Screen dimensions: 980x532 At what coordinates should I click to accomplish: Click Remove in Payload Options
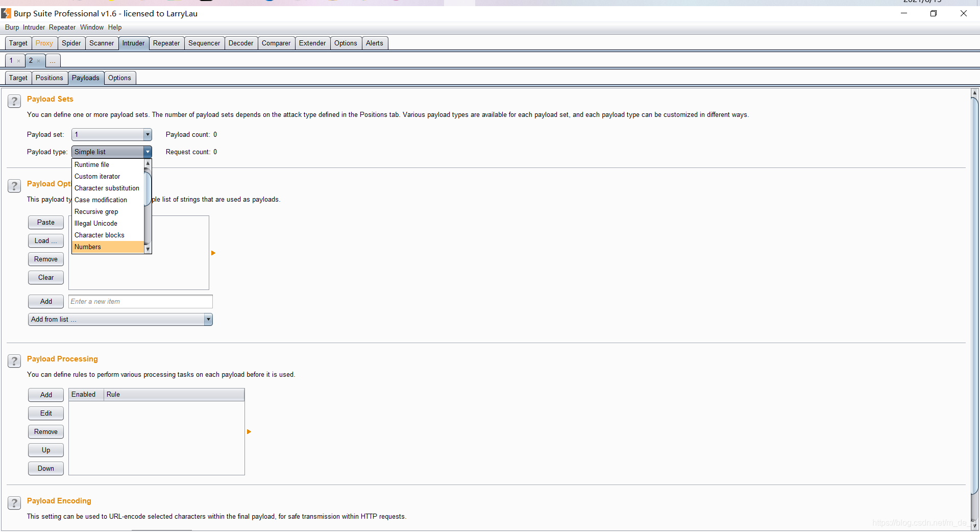click(x=46, y=259)
